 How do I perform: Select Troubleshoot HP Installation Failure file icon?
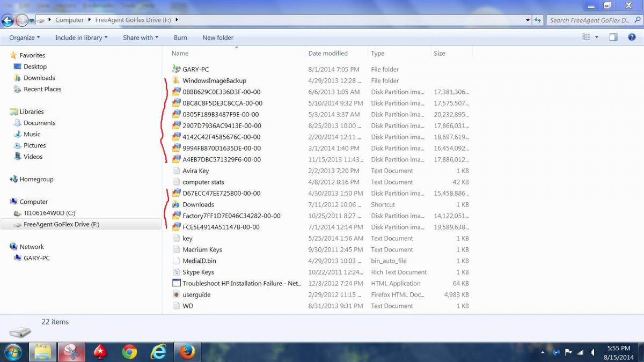pos(177,283)
